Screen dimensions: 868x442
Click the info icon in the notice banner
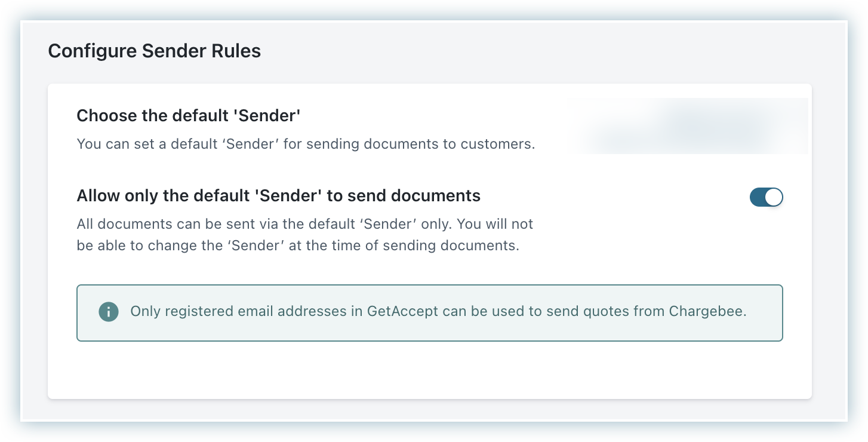click(x=108, y=312)
